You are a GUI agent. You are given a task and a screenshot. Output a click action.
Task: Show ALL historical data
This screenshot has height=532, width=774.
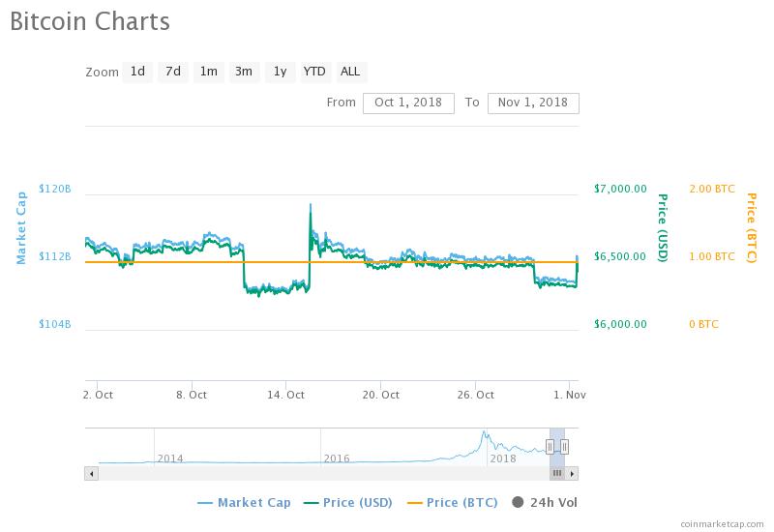pos(350,72)
